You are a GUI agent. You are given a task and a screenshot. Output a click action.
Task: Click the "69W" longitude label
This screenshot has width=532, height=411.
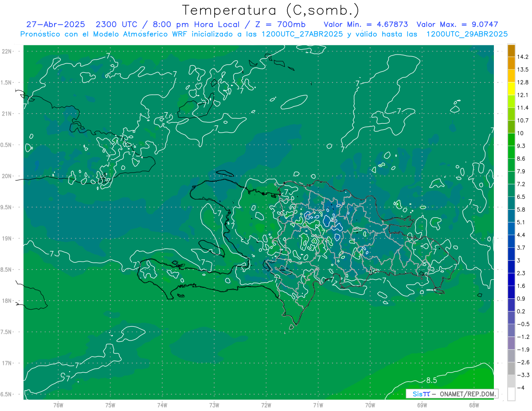[x=422, y=405]
